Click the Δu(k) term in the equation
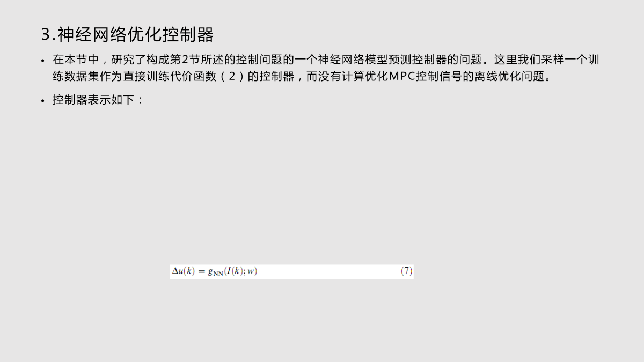Image resolution: width=644 pixels, height=362 pixels. click(182, 271)
